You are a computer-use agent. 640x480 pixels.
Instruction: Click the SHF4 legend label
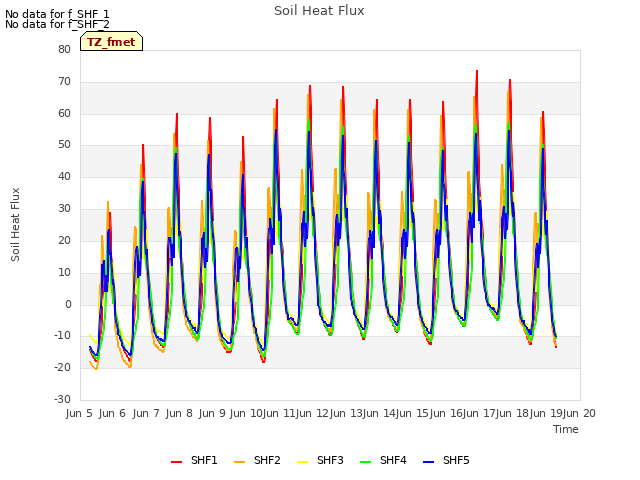[x=393, y=460]
